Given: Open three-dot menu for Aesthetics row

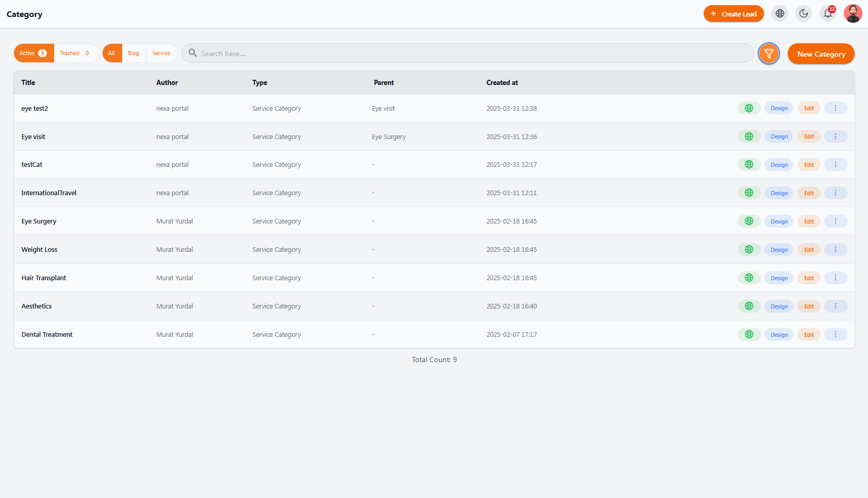Looking at the screenshot, I should coord(836,306).
